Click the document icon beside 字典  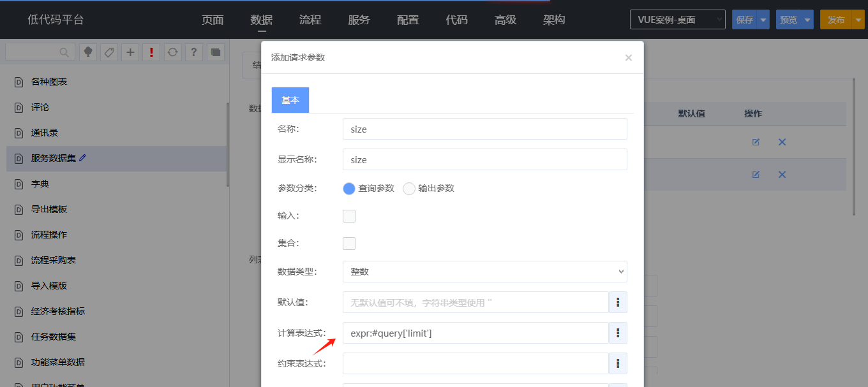(19, 184)
